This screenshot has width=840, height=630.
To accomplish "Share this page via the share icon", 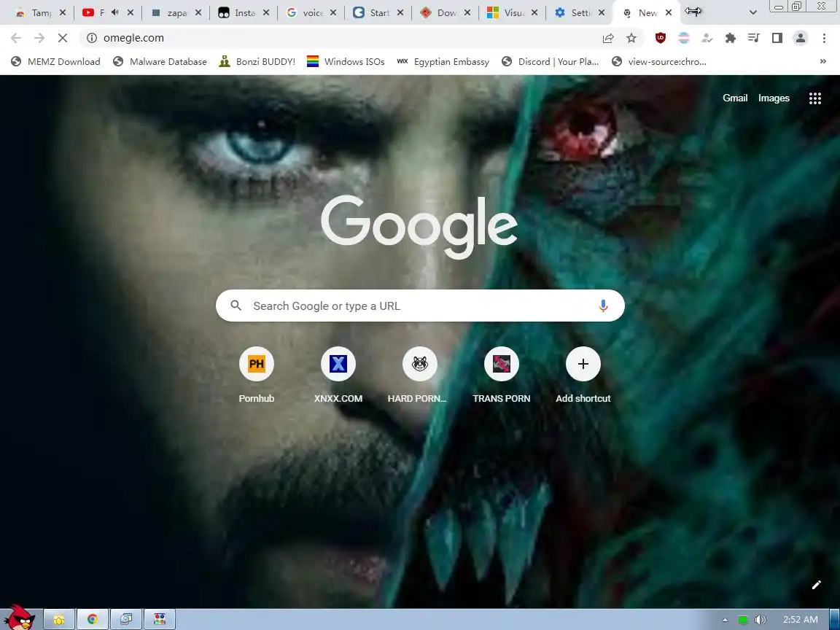I will click(608, 38).
